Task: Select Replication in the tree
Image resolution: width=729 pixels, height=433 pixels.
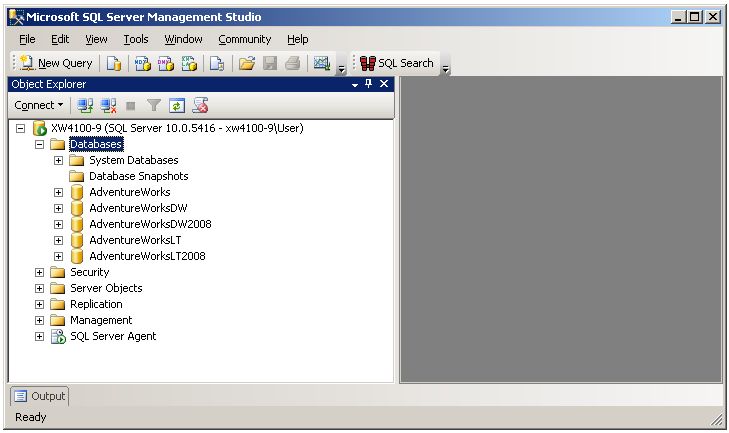Action: click(96, 305)
